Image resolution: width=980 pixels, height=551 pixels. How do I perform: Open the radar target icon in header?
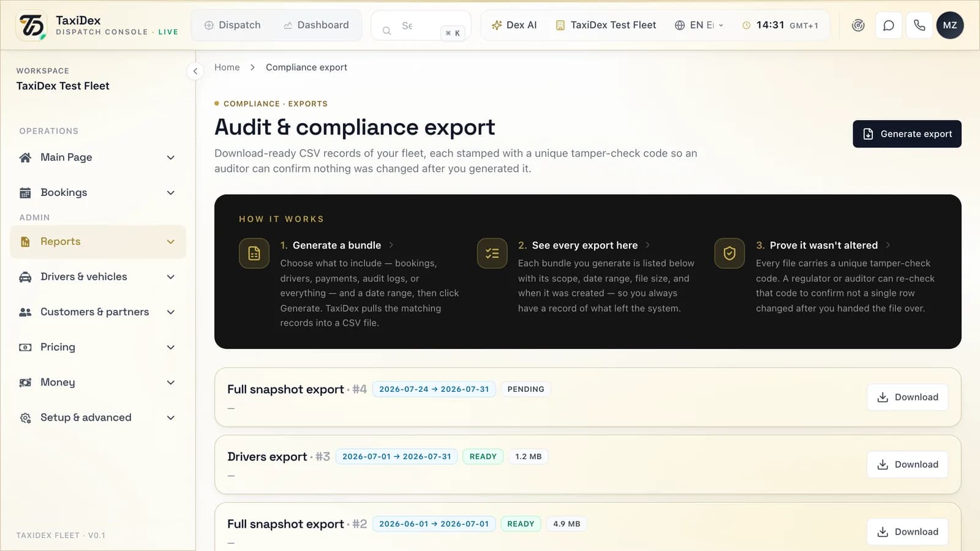(x=858, y=25)
